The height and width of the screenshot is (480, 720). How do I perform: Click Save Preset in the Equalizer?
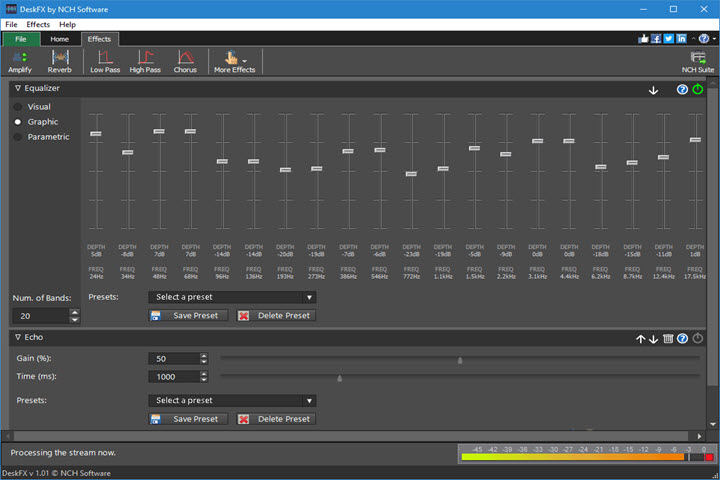184,315
